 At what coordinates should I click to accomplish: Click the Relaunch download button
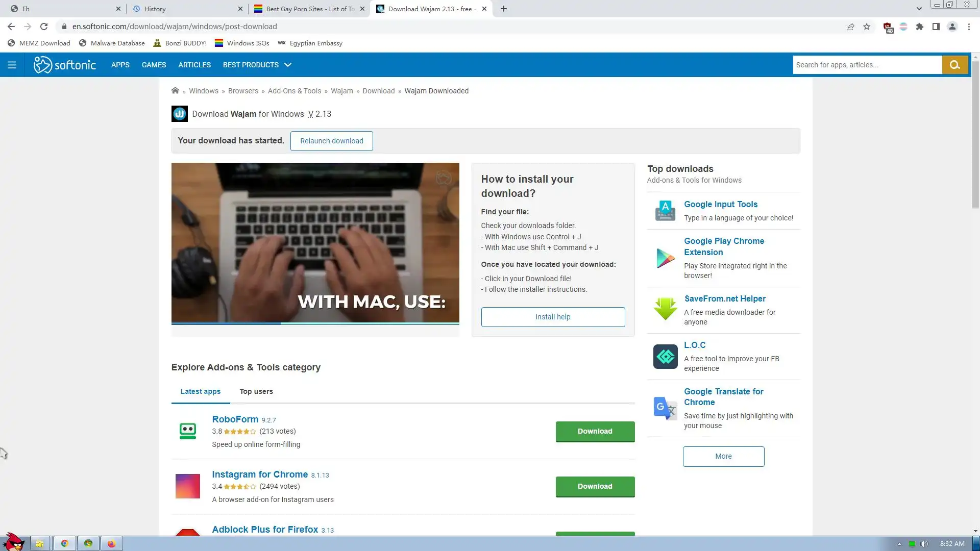point(331,141)
